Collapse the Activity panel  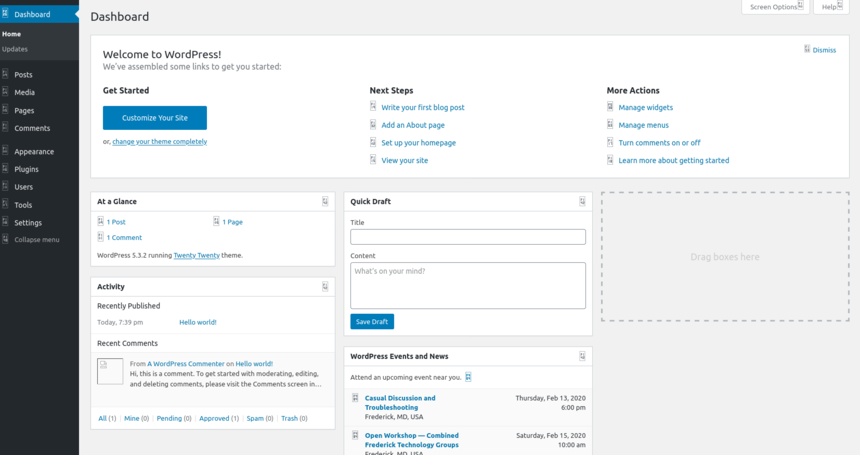pos(325,286)
